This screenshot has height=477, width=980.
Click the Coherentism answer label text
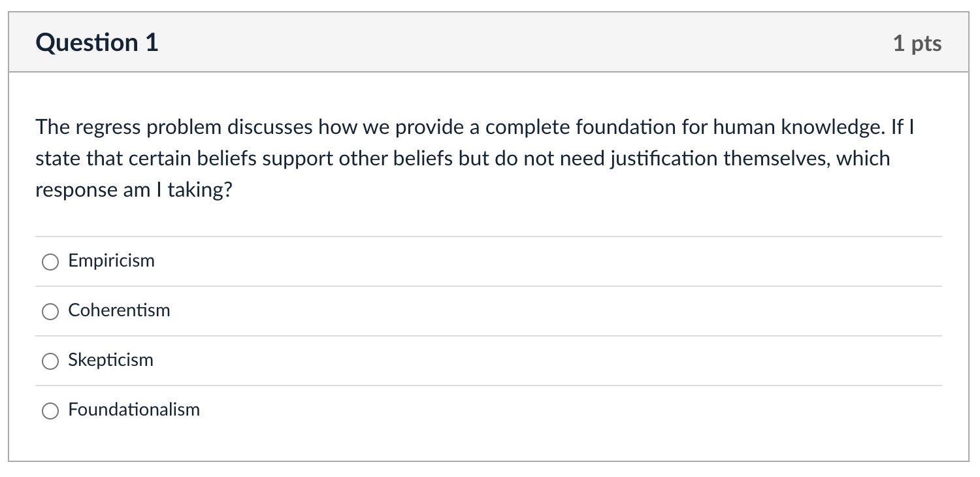[x=119, y=310]
